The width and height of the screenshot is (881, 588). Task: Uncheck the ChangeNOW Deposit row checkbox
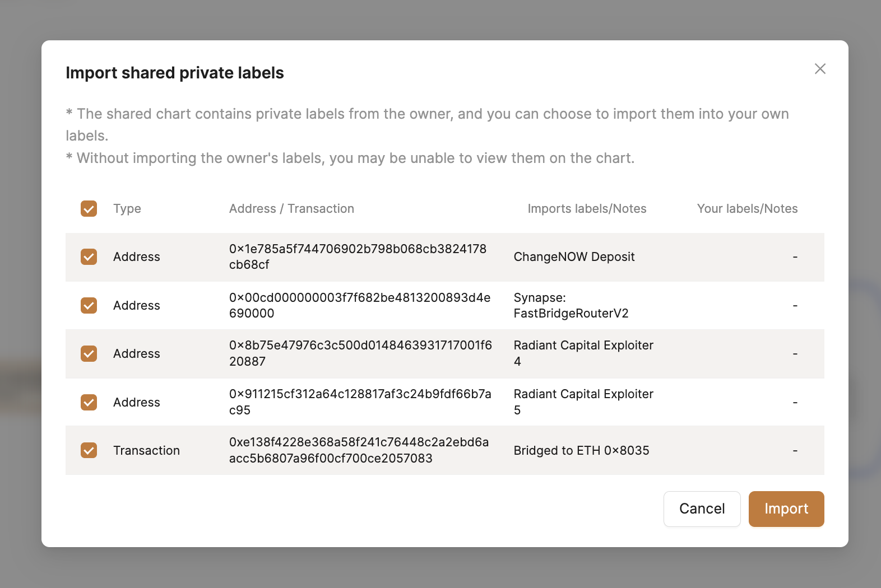coord(89,257)
